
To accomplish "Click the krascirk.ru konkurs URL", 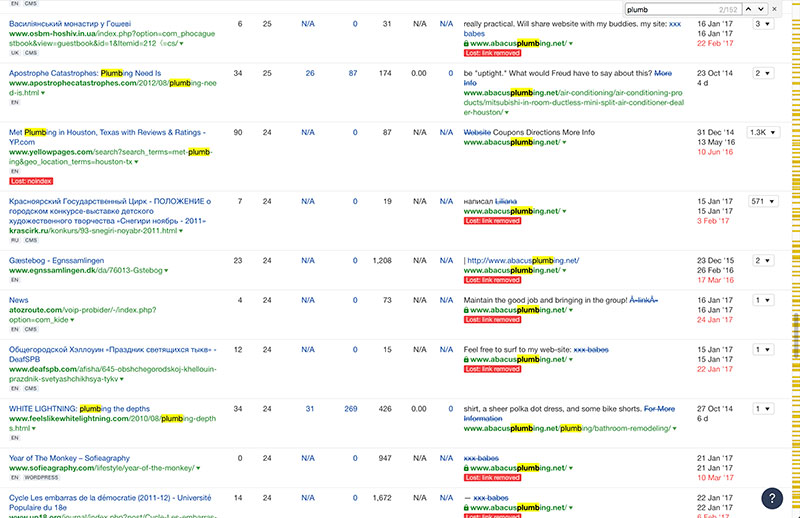I will (x=93, y=231).
